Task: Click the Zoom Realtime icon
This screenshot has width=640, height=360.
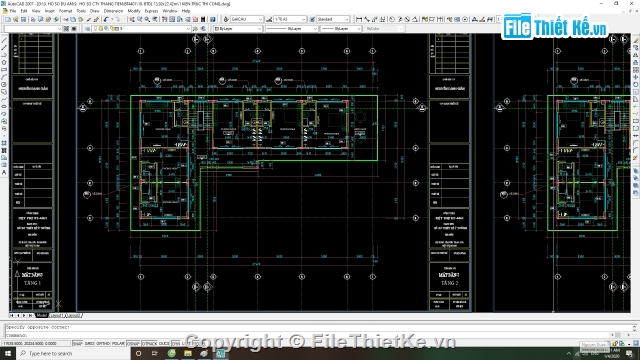Action: pos(140,19)
